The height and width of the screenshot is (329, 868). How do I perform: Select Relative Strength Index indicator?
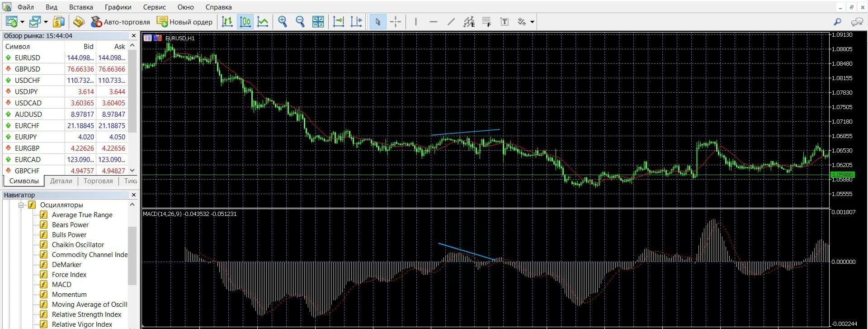(x=86, y=315)
